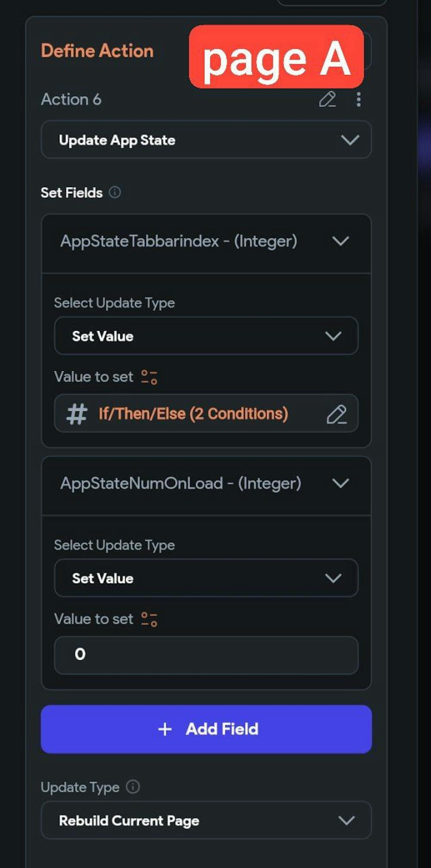The image size is (431, 868).
Task: Click the Add Field button
Action: (x=206, y=729)
